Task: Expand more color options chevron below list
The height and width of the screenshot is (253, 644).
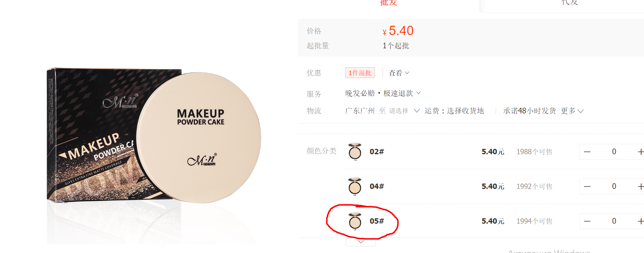Action: [x=361, y=242]
